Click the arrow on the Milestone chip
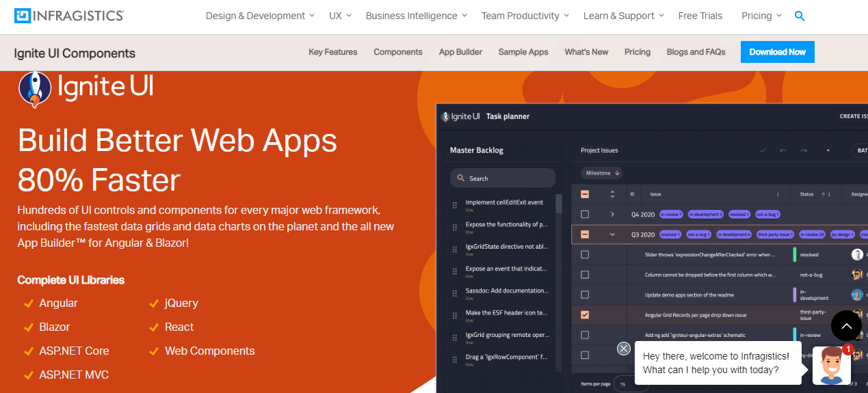Screen dimensions: 868x393 pos(617,173)
